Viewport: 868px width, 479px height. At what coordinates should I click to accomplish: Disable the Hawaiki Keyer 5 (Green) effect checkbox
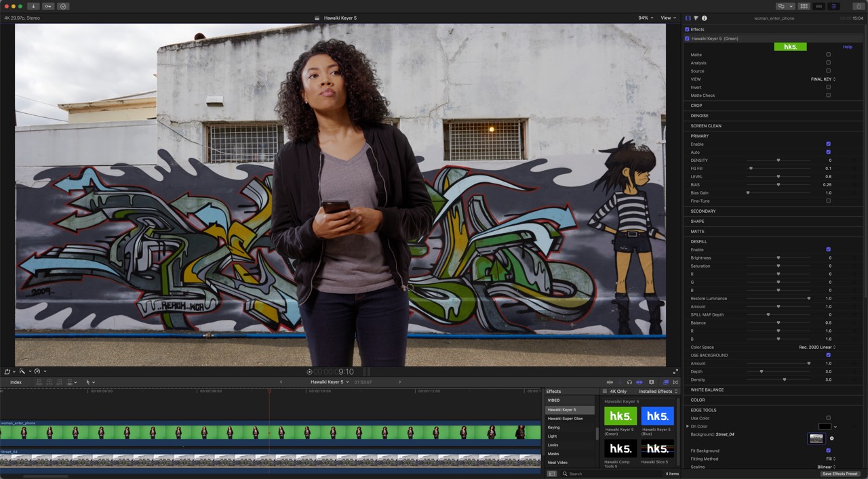tap(687, 39)
